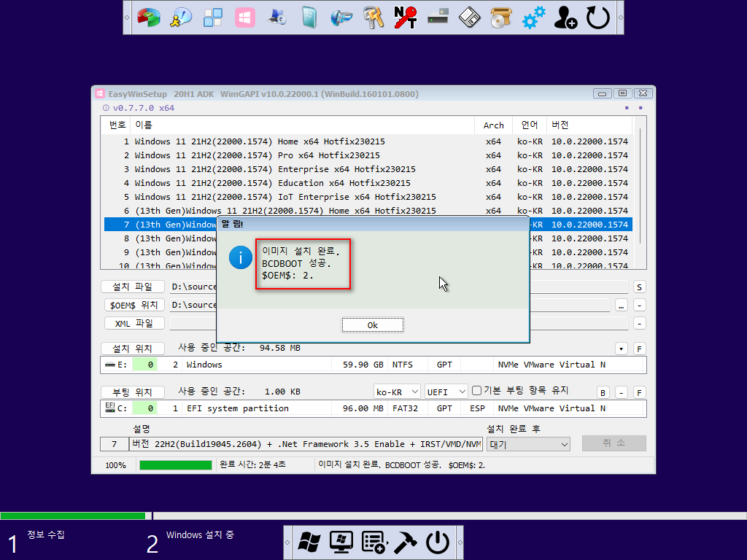
Task: Click the B button on boot location row
Action: (x=603, y=392)
